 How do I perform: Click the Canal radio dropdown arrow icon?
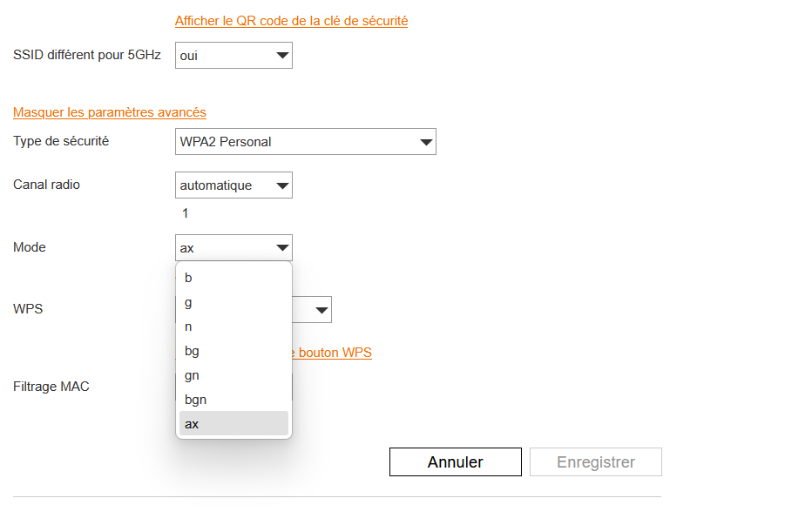(x=281, y=185)
